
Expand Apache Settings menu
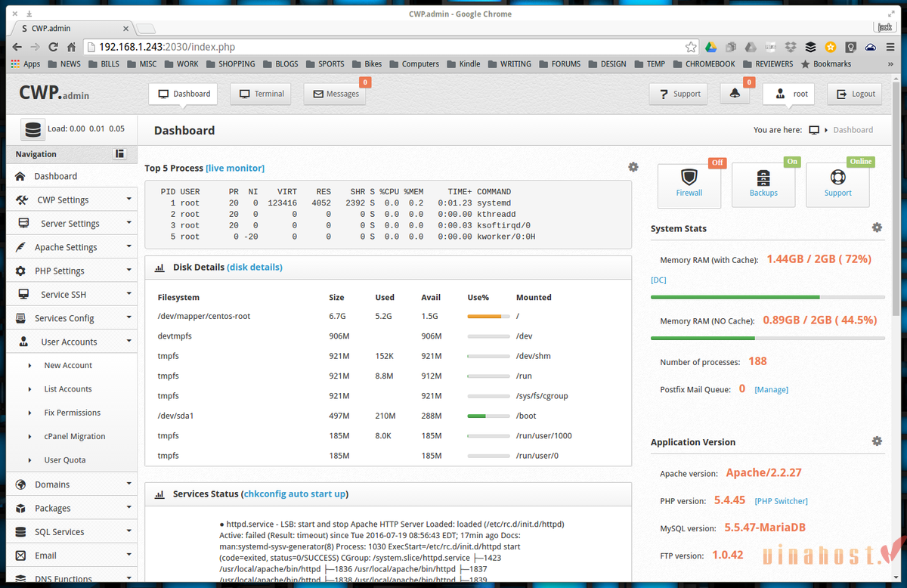click(x=72, y=247)
